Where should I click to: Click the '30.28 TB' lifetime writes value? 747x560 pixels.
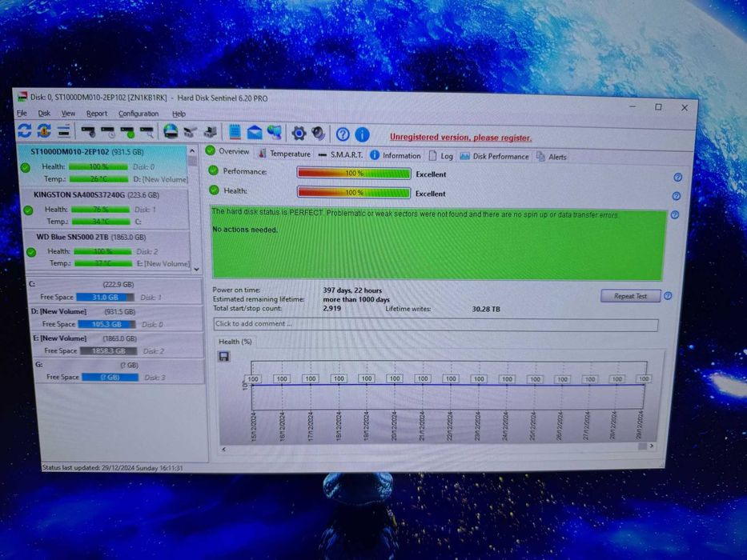(486, 309)
